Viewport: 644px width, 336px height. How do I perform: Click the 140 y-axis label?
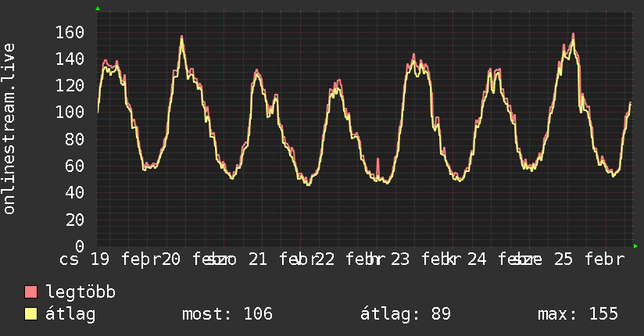point(70,59)
